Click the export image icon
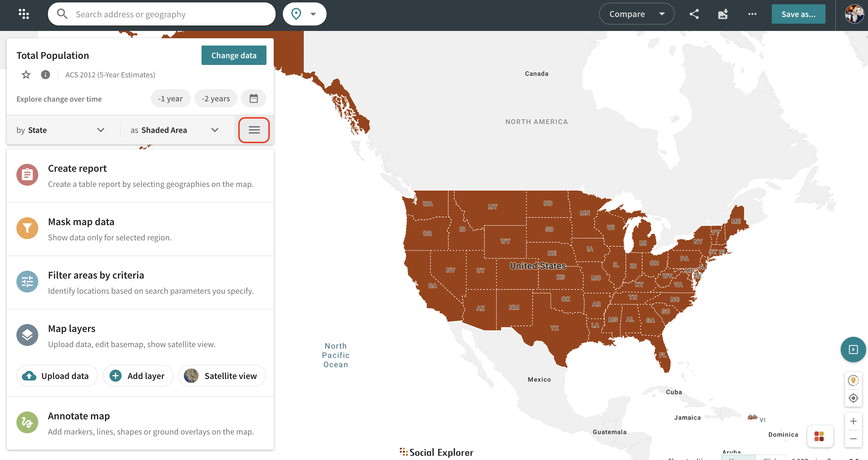868x460 pixels. pyautogui.click(x=723, y=14)
